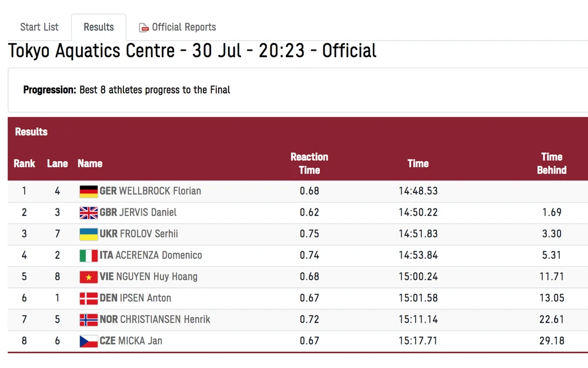Screen dimensions: 588x368
Task: Click the Reaction Time column header
Action: pos(309,164)
